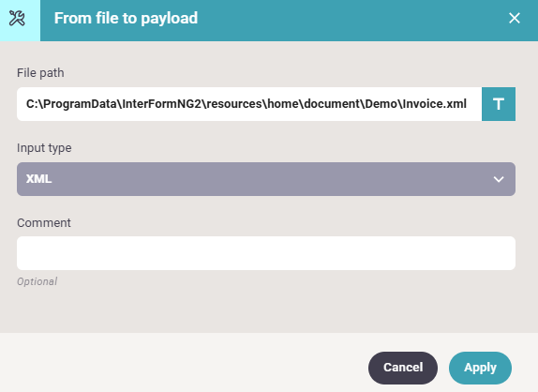Expand the Input type chevron arrow

[499, 179]
